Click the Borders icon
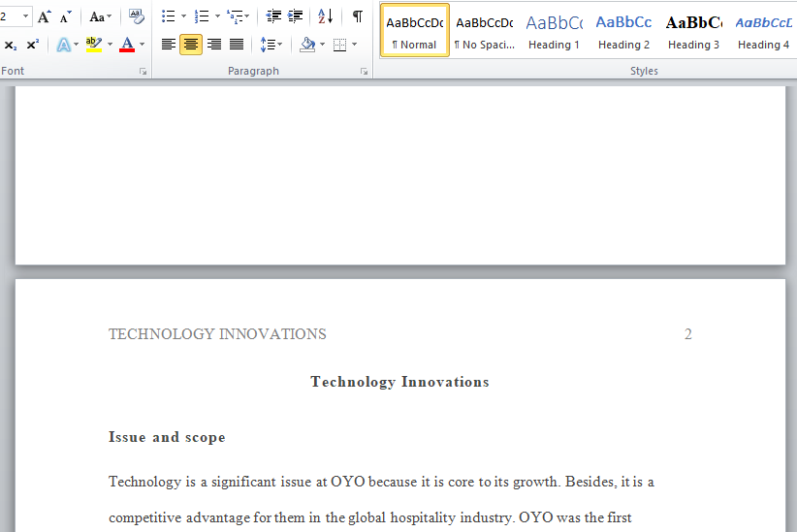The width and height of the screenshot is (797, 532). [339, 45]
